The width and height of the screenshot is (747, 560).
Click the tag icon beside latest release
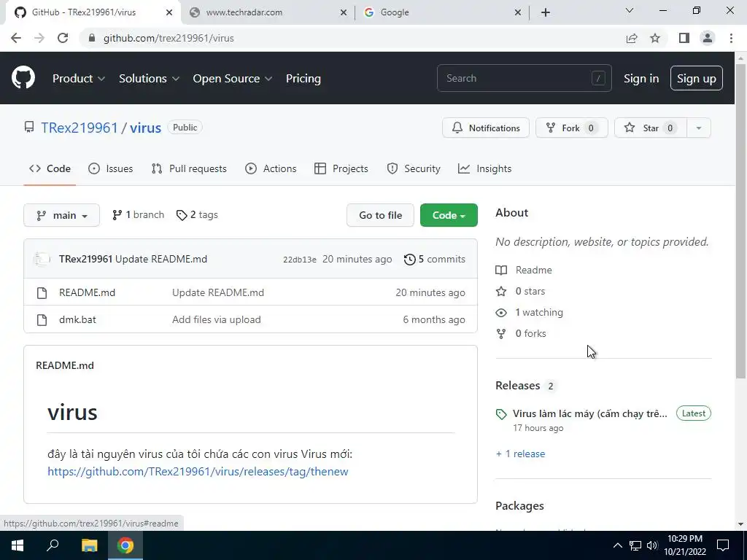pyautogui.click(x=501, y=414)
